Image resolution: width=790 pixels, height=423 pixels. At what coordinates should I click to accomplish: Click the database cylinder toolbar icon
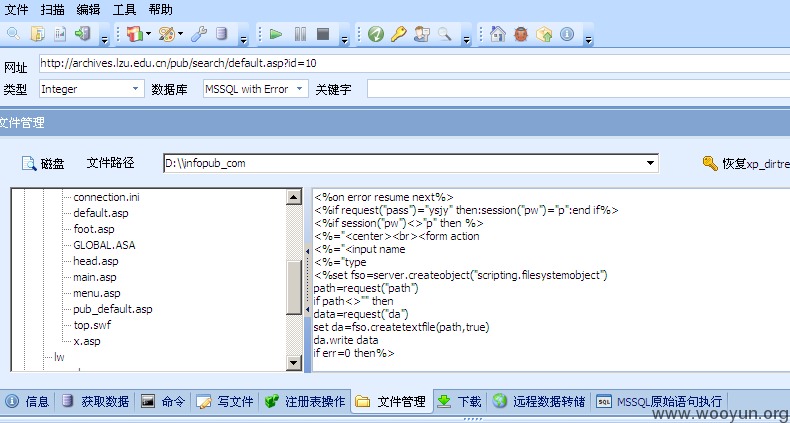click(x=221, y=34)
